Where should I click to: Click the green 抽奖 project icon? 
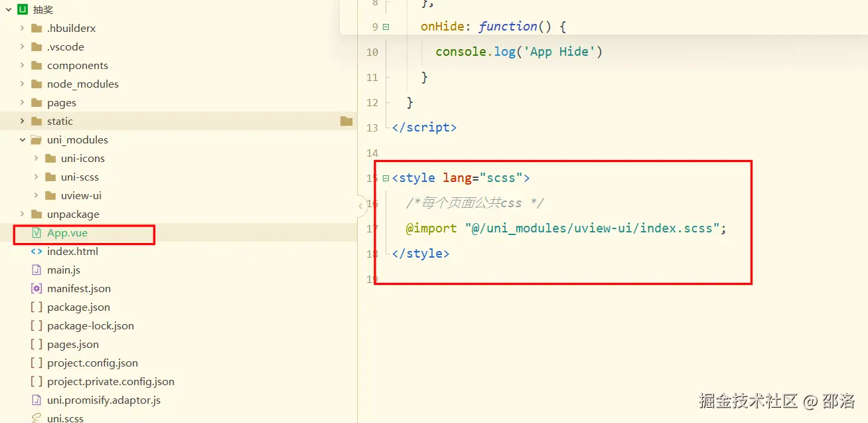tap(23, 10)
